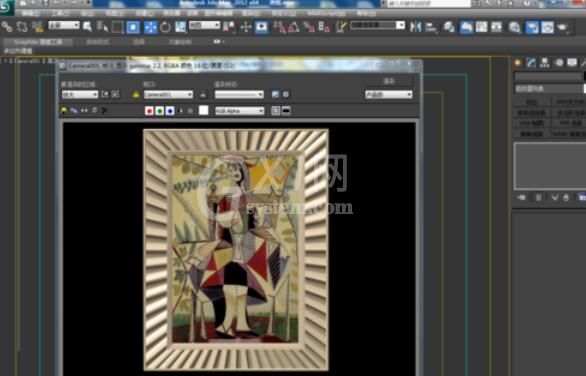Image resolution: width=586 pixels, height=376 pixels.
Task: Click the white color swatch in render window
Action: pos(203,110)
